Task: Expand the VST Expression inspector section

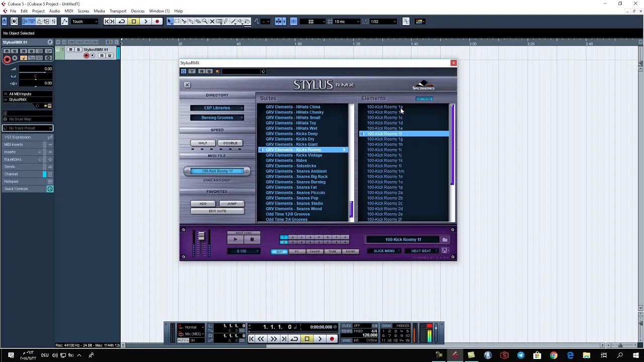Action: (27, 137)
